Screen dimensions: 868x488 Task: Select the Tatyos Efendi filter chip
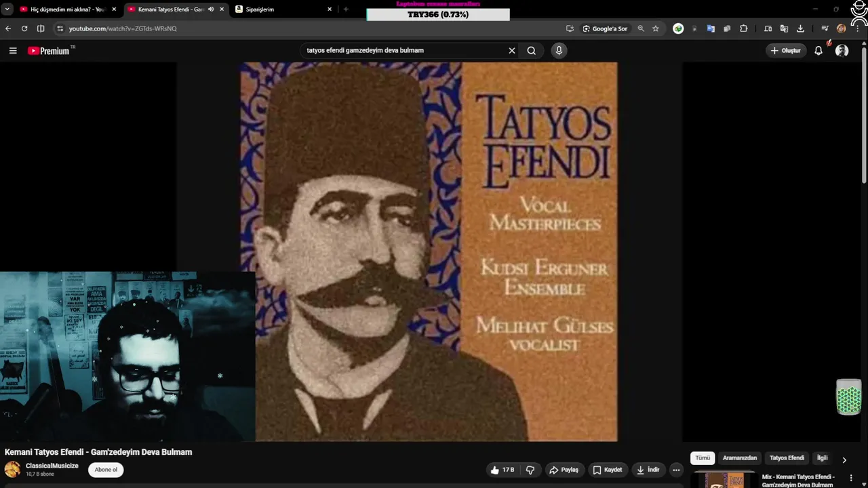(787, 458)
